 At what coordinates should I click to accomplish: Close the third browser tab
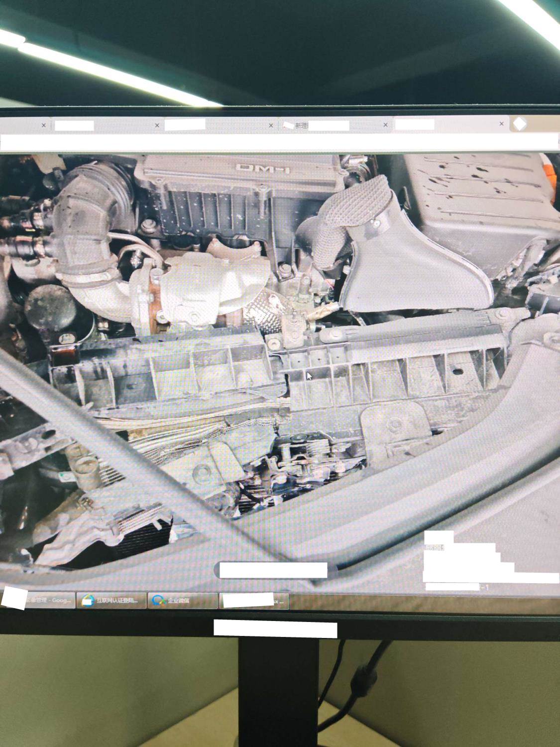pyautogui.click(x=271, y=125)
